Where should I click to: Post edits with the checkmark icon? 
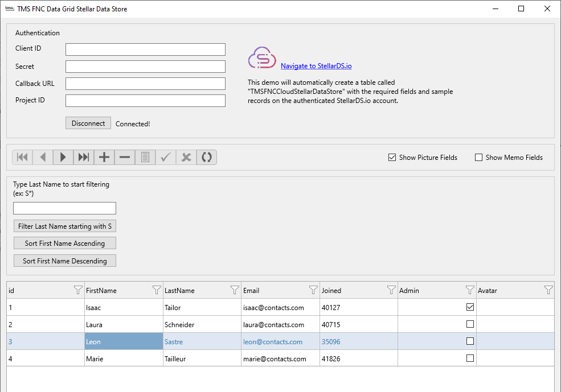tap(165, 157)
